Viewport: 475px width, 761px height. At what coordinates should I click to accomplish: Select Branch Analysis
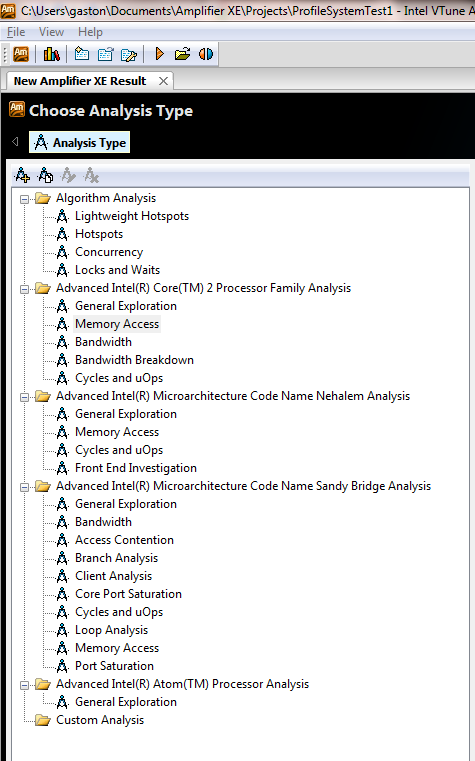coord(116,558)
